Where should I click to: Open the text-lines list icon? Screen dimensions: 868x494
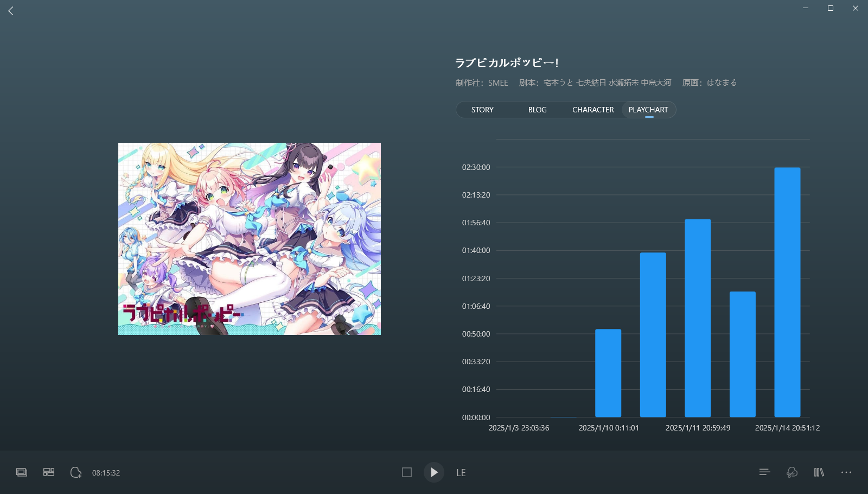tap(765, 472)
